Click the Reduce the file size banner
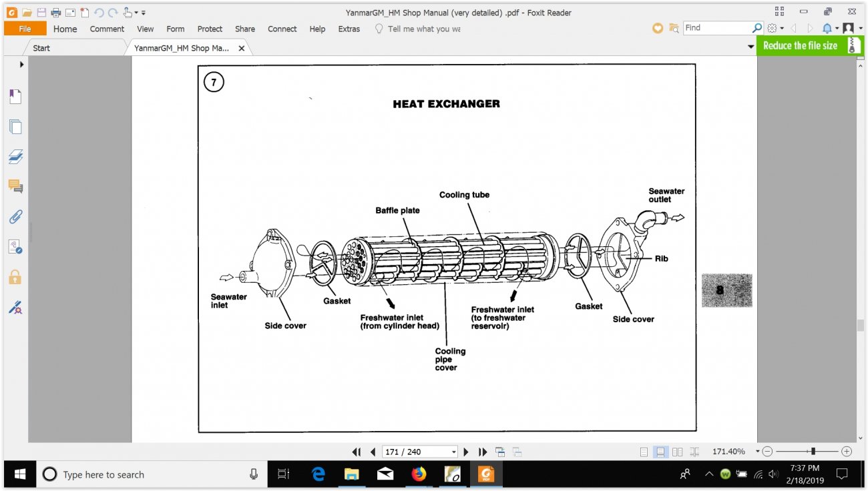The height and width of the screenshot is (491, 868). pos(810,45)
